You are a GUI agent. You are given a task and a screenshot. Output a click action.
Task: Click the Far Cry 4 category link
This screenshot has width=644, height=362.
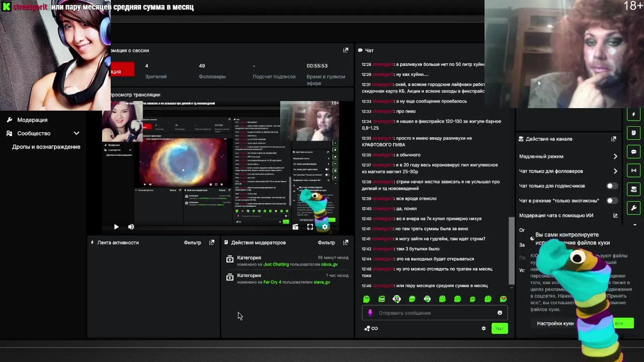[272, 282]
